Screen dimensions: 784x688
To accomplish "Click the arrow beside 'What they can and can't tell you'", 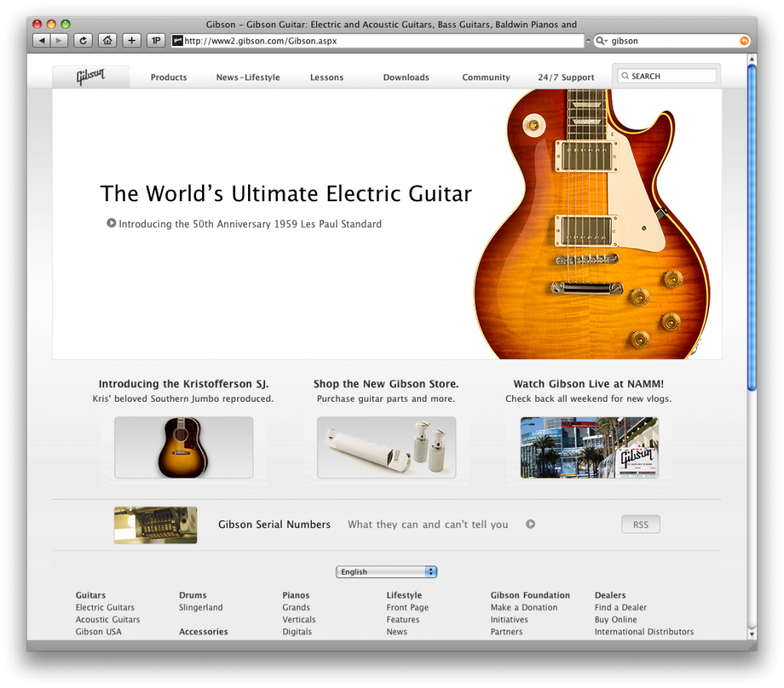I will click(531, 524).
